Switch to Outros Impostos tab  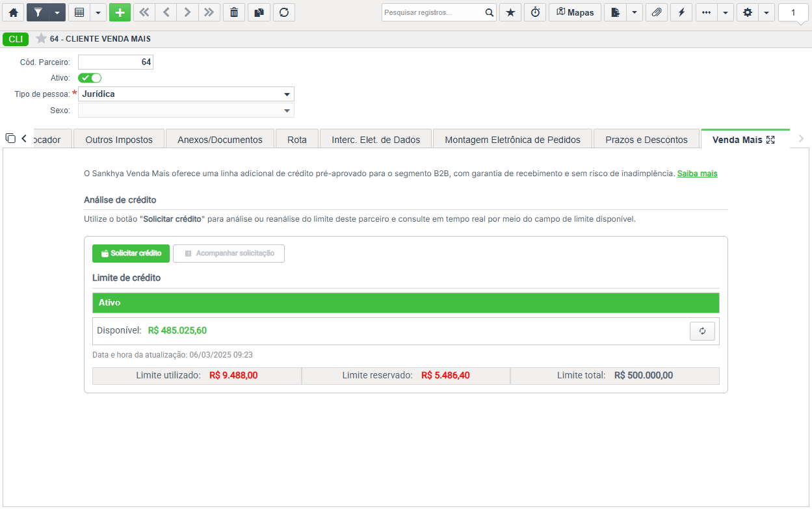[119, 140]
